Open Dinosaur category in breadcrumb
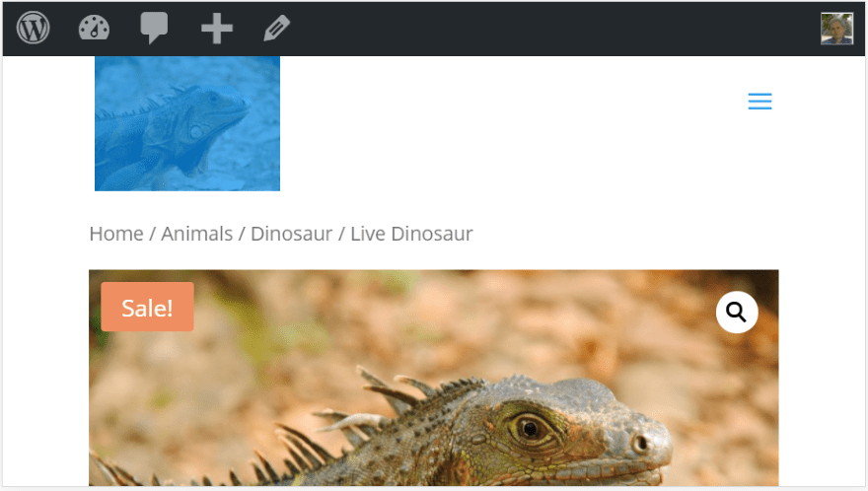This screenshot has height=491, width=868. pyautogui.click(x=291, y=234)
